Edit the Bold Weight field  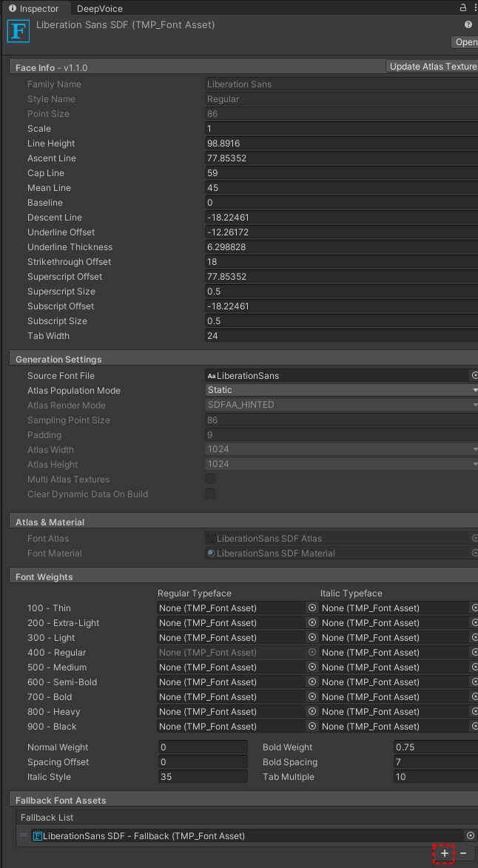coord(436,747)
